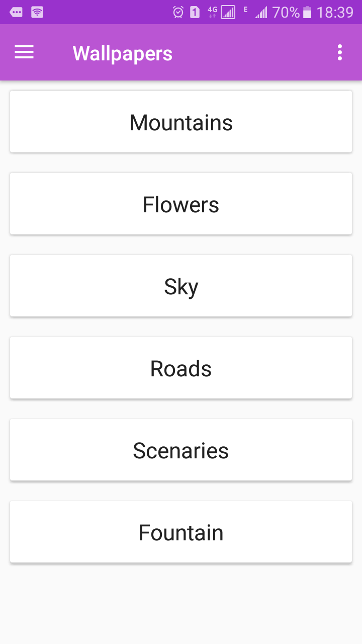
Task: Tap the word Mountains in the first card
Action: point(181,122)
